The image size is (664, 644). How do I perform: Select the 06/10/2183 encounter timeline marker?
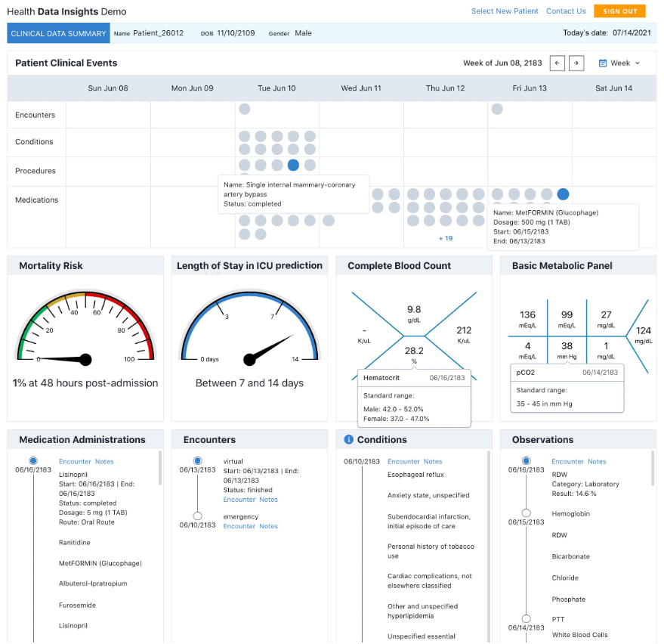(197, 516)
